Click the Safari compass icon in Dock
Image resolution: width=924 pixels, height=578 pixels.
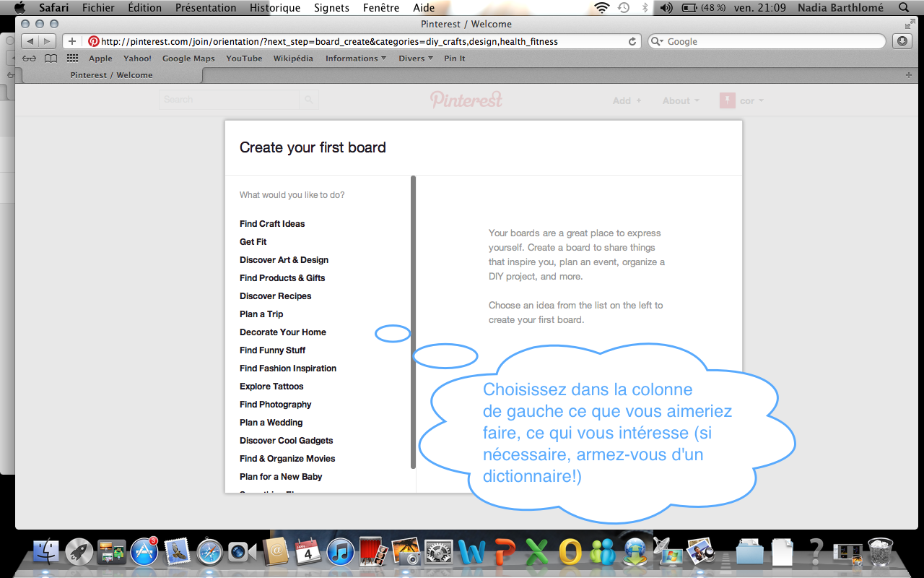coord(210,552)
